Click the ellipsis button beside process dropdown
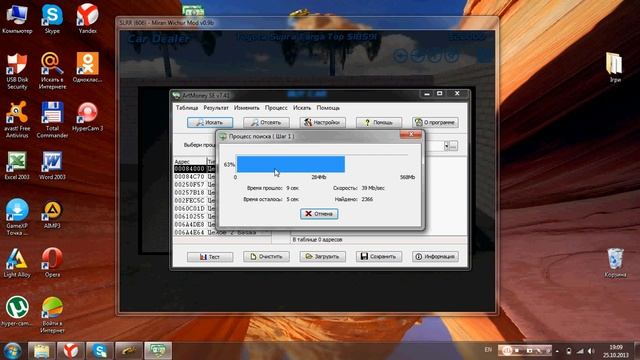The image size is (640, 360). 453,146
